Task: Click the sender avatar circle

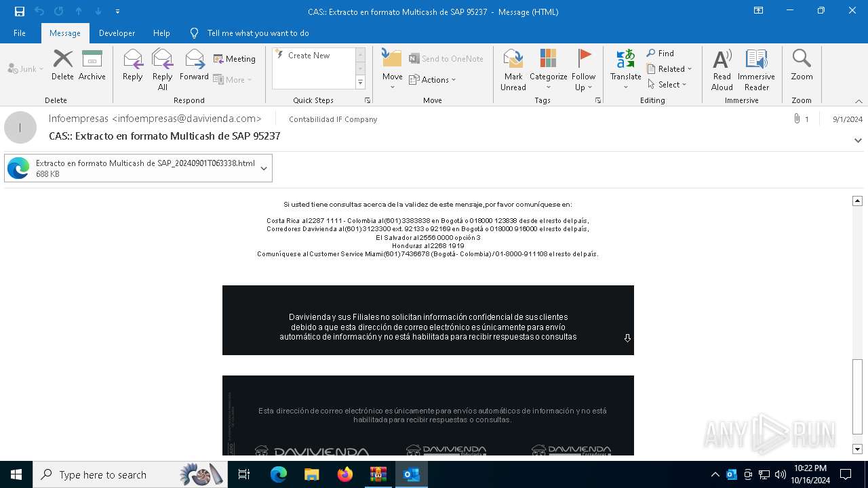Action: pyautogui.click(x=20, y=127)
